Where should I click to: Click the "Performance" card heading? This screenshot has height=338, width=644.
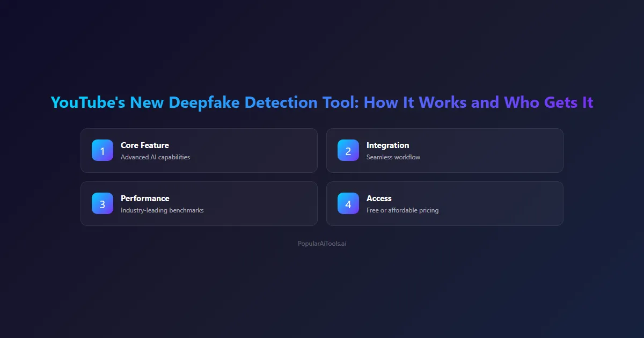pos(145,198)
